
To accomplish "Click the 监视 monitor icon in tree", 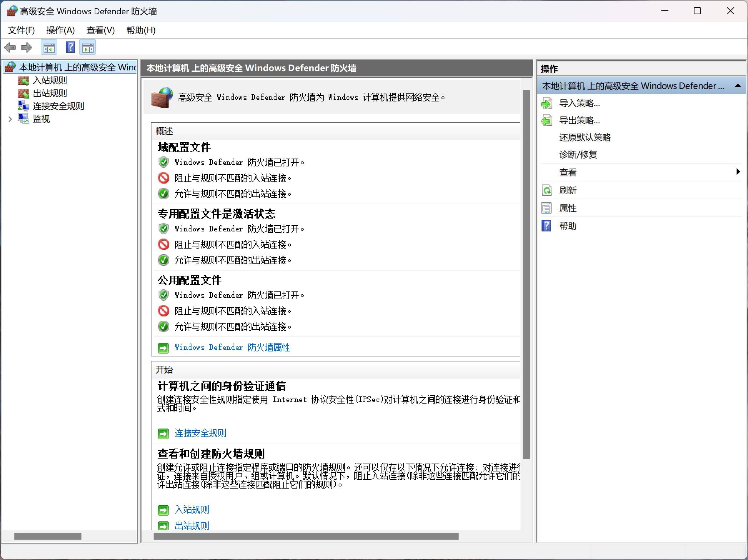I will pyautogui.click(x=24, y=119).
